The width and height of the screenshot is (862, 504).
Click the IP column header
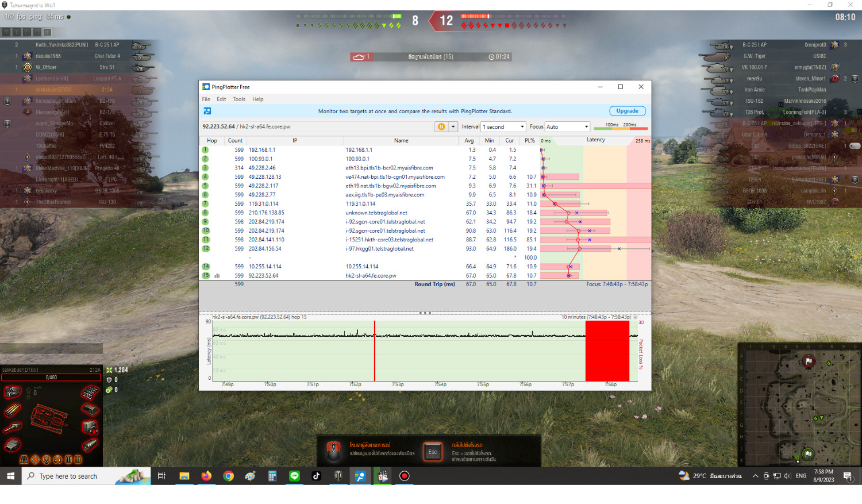click(x=295, y=140)
